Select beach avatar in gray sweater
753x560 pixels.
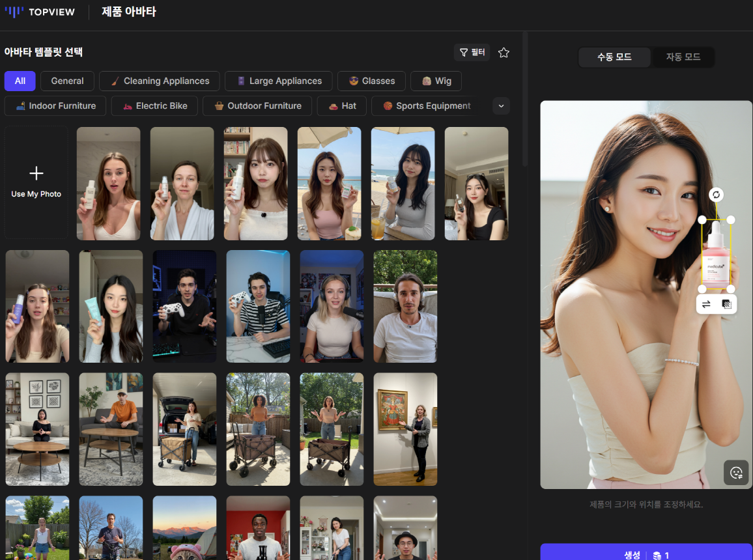pos(403,184)
